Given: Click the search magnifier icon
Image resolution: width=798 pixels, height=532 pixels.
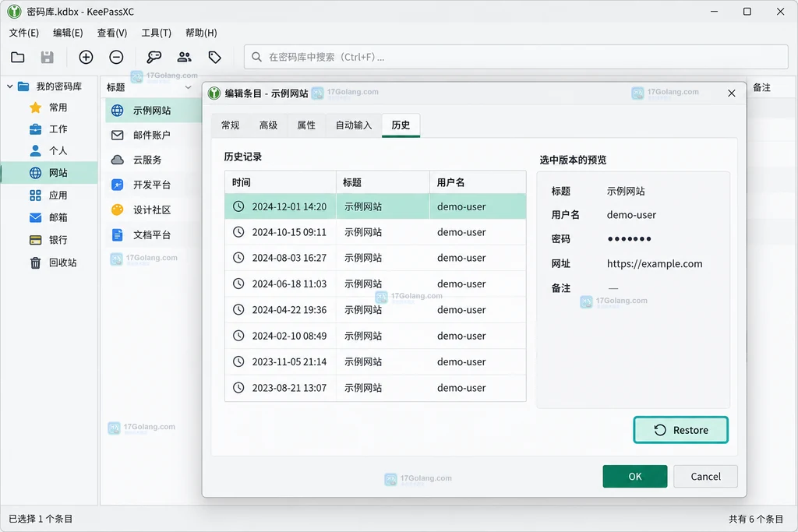Looking at the screenshot, I should 256,57.
